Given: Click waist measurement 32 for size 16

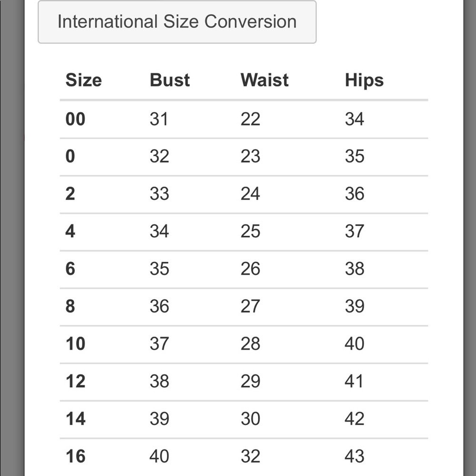Looking at the screenshot, I should [250, 456].
